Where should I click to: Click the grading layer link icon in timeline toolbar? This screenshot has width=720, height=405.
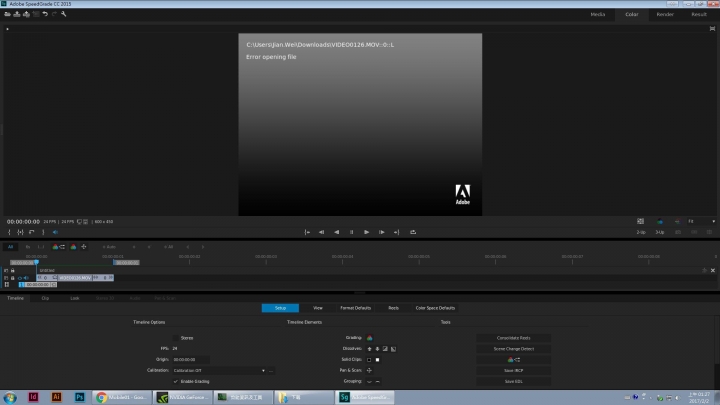tap(58, 247)
